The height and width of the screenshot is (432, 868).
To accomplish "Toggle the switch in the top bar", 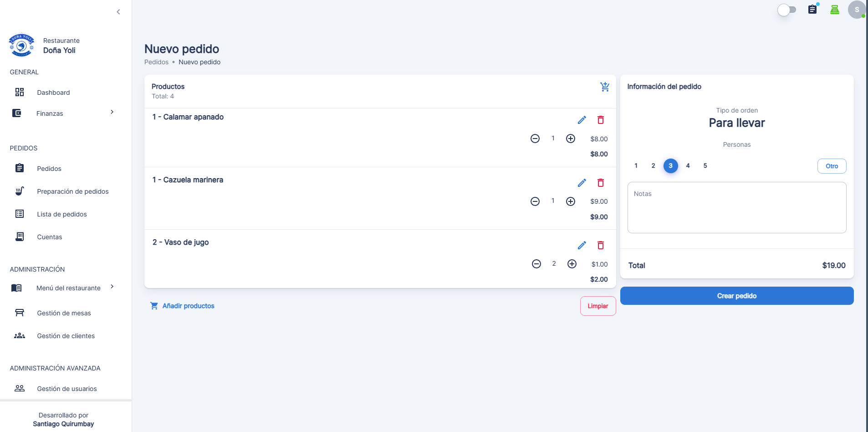I will 786,10.
